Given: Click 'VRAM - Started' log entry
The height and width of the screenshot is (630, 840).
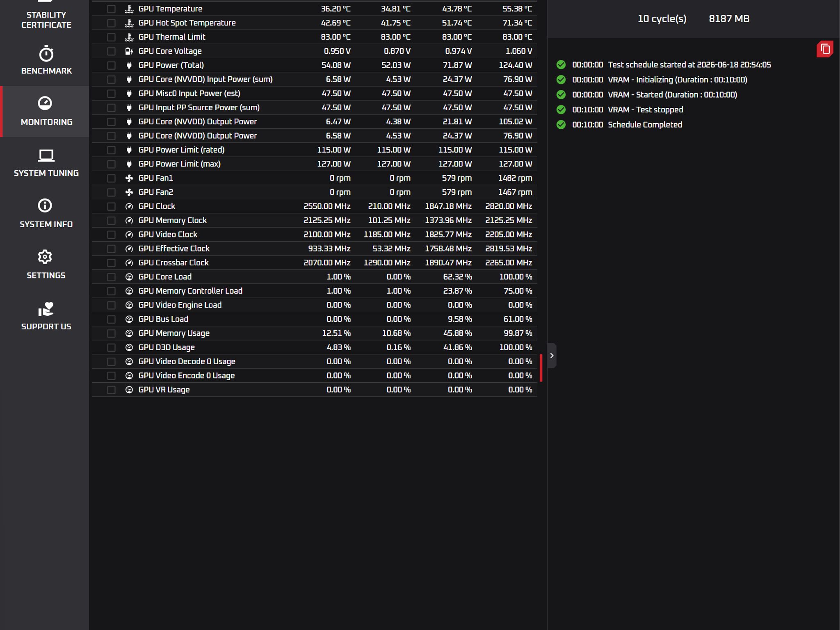Looking at the screenshot, I should tap(672, 95).
